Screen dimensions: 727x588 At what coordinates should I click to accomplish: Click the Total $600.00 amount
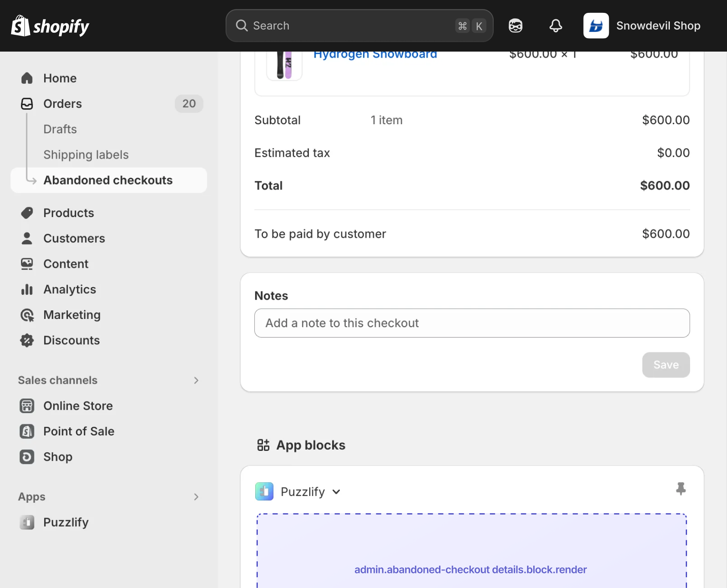pos(665,186)
